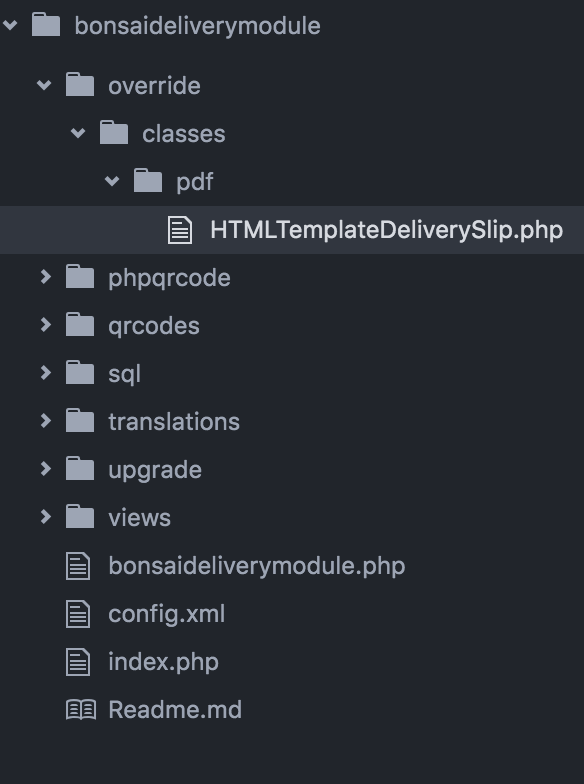Click the file icon beside HTMLTemplateDeliverySlip.php
The width and height of the screenshot is (584, 784).
pos(180,230)
